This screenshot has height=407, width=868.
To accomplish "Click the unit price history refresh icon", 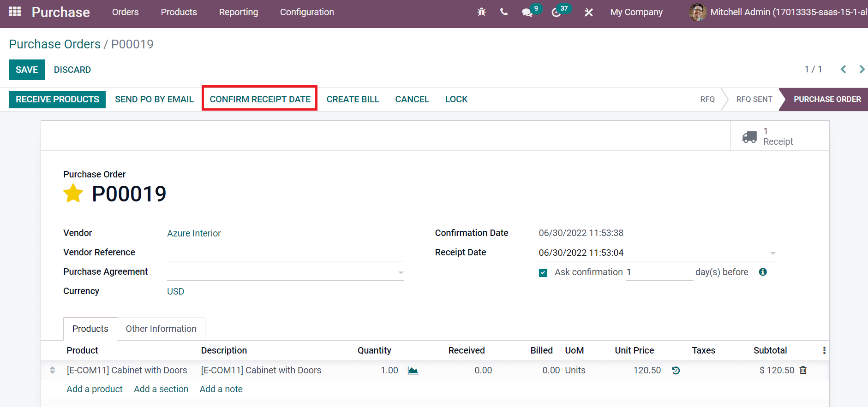I will pyautogui.click(x=676, y=371).
